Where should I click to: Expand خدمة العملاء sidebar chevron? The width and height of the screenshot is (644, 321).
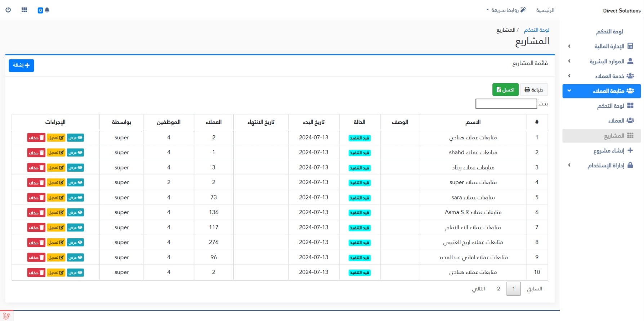click(x=569, y=76)
